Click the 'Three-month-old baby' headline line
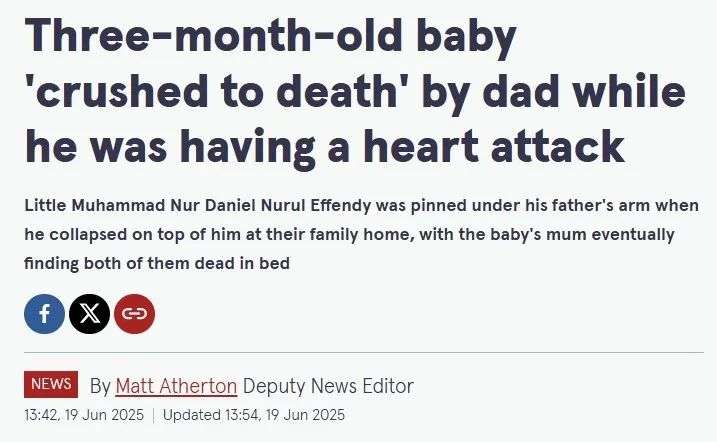The width and height of the screenshot is (717, 442). pyautogui.click(x=271, y=37)
